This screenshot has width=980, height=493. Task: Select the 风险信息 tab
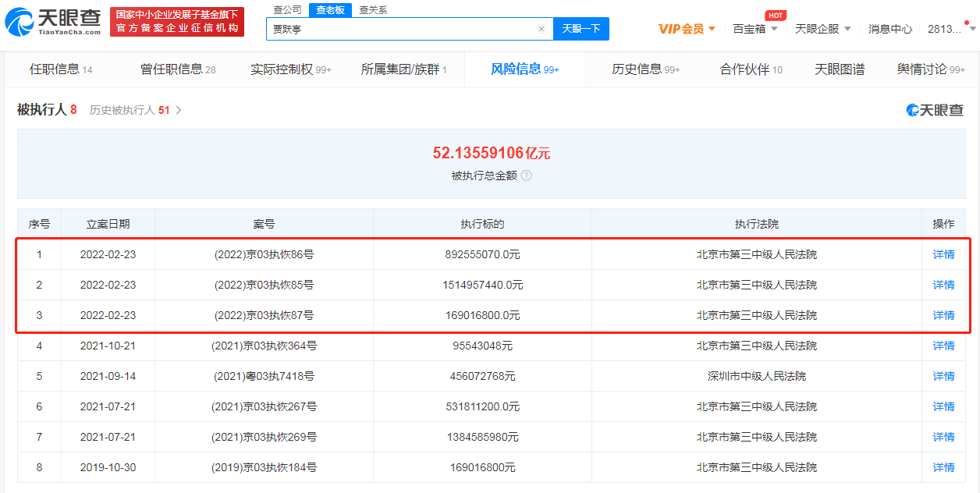pyautogui.click(x=524, y=69)
